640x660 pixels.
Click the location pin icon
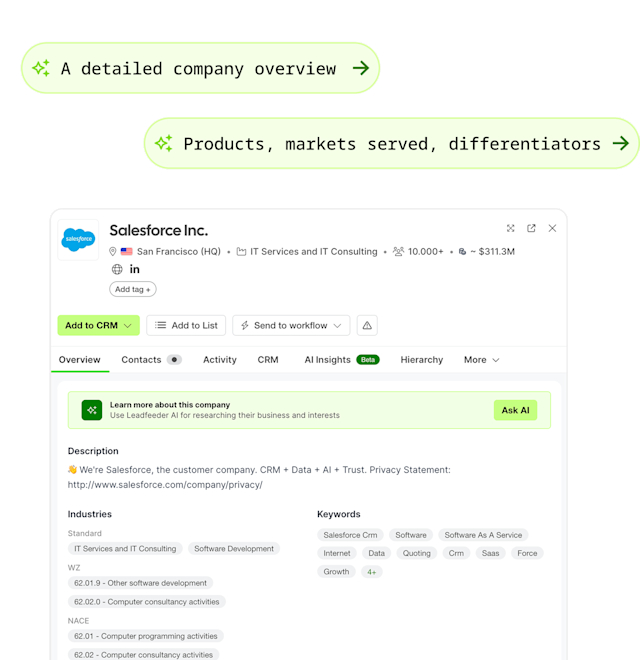tap(112, 252)
